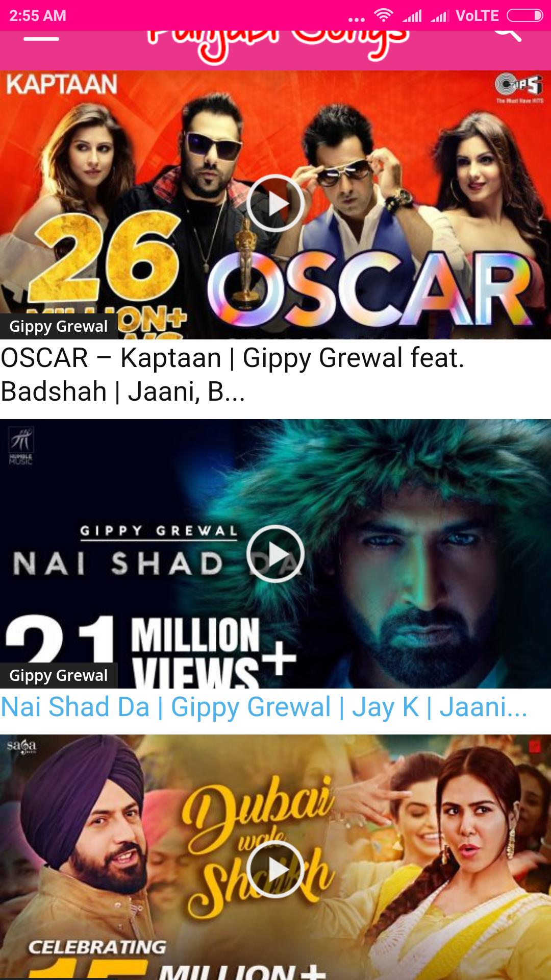Play the OSCAR Kaptaan video
551x980 pixels.
pos(275,203)
